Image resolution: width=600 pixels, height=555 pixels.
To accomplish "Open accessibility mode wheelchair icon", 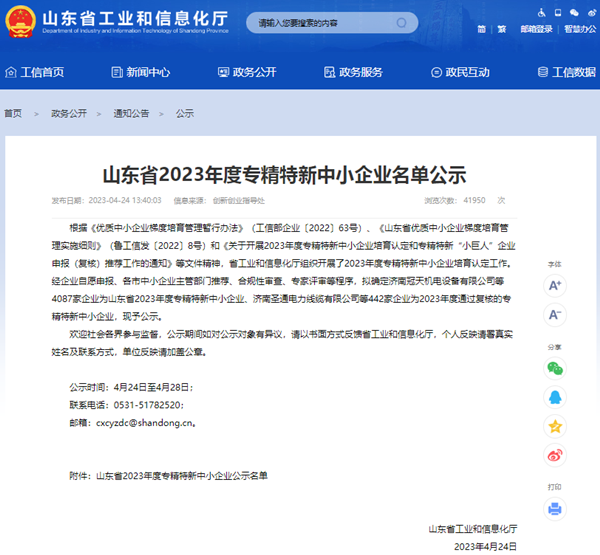I will pyautogui.click(x=541, y=12).
